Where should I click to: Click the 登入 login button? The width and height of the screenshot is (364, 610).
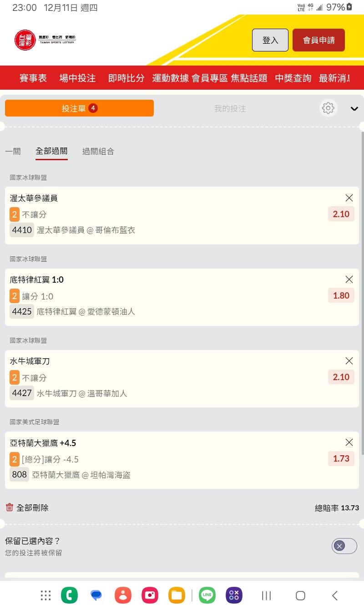[x=270, y=40]
